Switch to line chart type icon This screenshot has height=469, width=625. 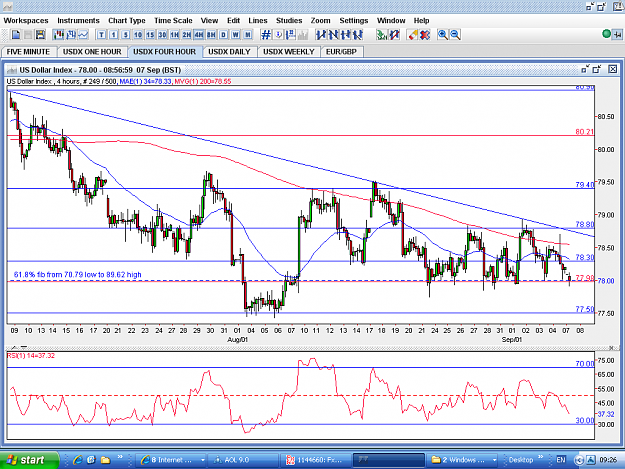click(83, 35)
